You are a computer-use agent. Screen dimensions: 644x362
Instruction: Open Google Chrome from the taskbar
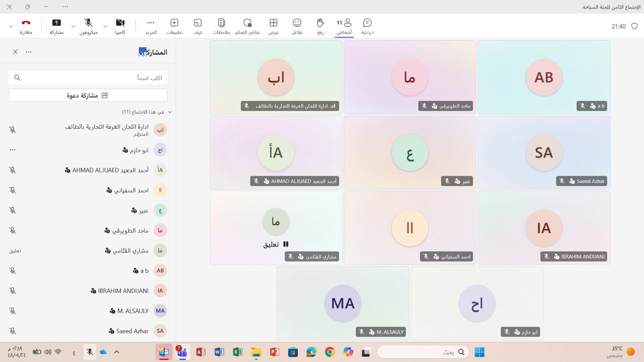pyautogui.click(x=330, y=352)
